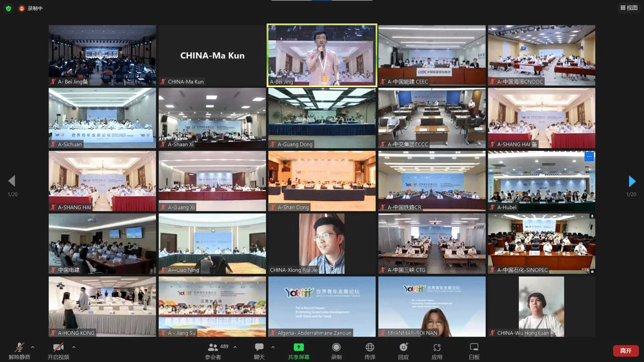Expand audio options arrow beside microphone
Screen dimensions: 644x362
tap(32, 347)
